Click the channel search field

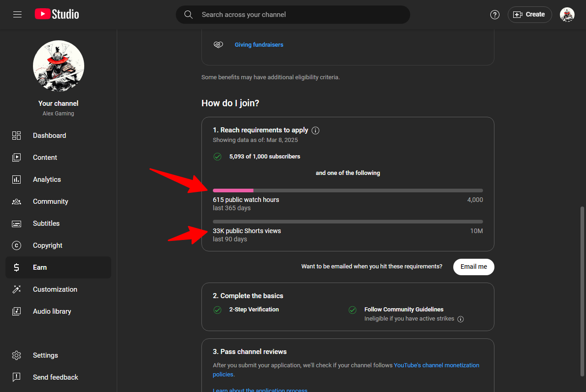293,15
